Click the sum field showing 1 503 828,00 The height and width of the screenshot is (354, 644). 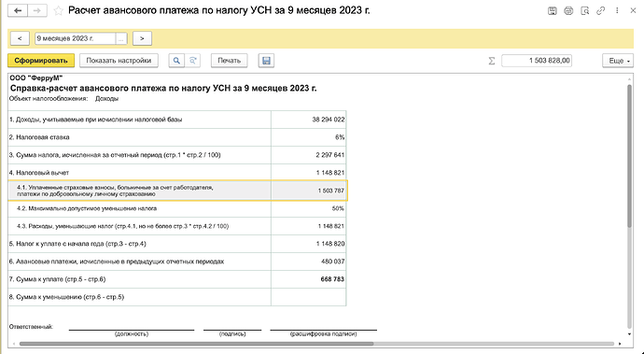point(537,61)
